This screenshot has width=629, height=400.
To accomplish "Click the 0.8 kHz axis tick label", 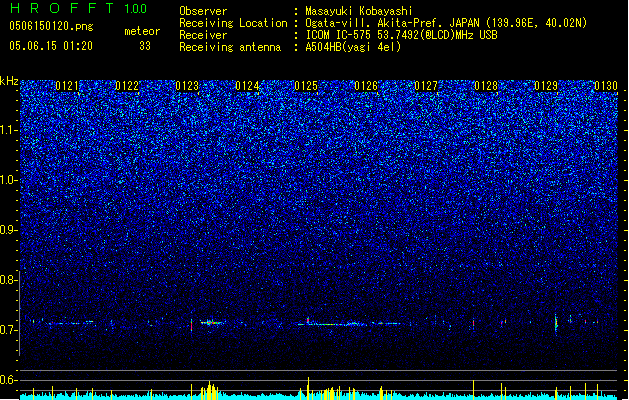I will pyautogui.click(x=8, y=280).
